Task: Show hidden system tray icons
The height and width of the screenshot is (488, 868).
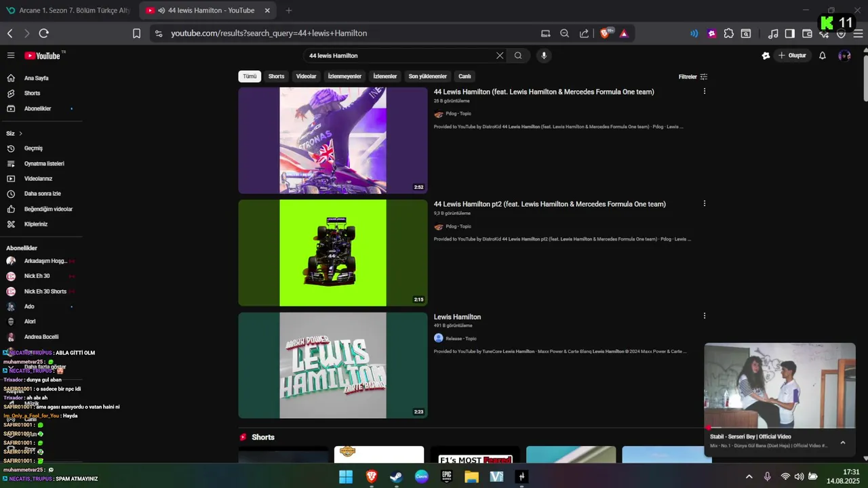Action: pyautogui.click(x=749, y=476)
